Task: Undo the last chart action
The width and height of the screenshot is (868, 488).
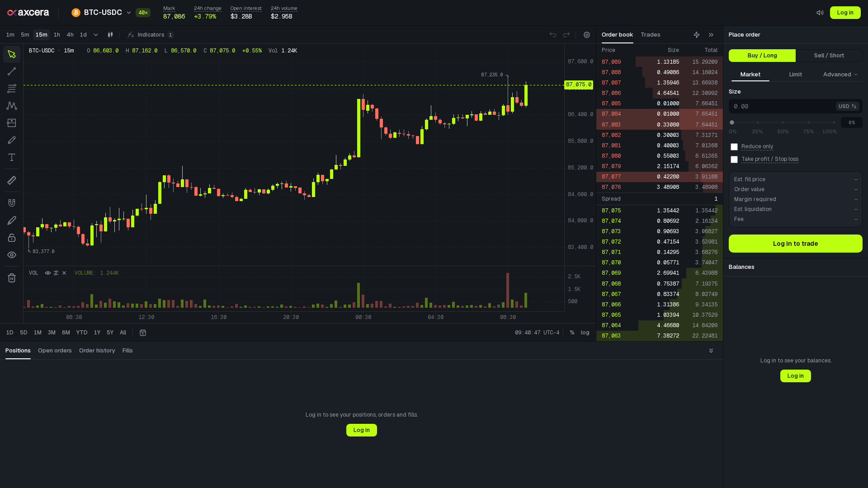Action: click(x=553, y=35)
